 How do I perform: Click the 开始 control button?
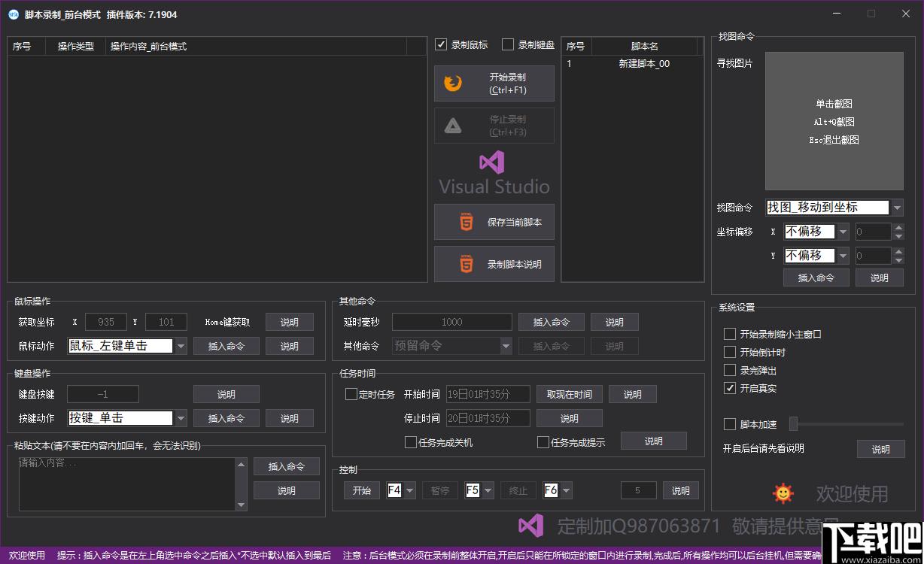362,490
